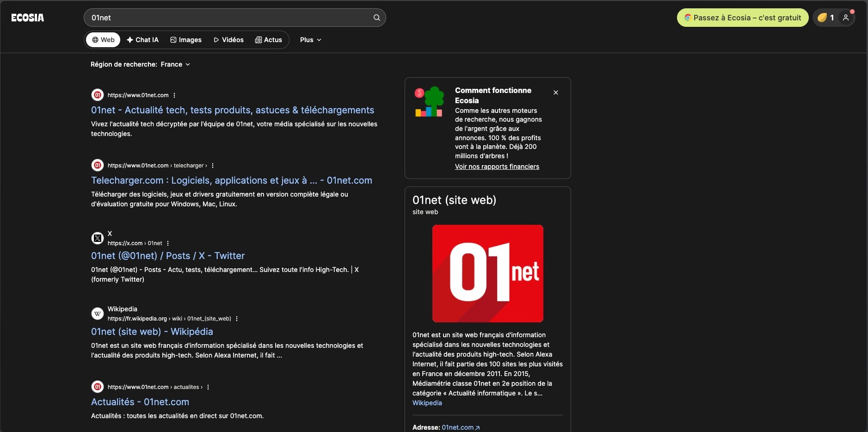868x432 pixels.
Task: Click the favicon beside Actualités result
Action: (x=97, y=387)
